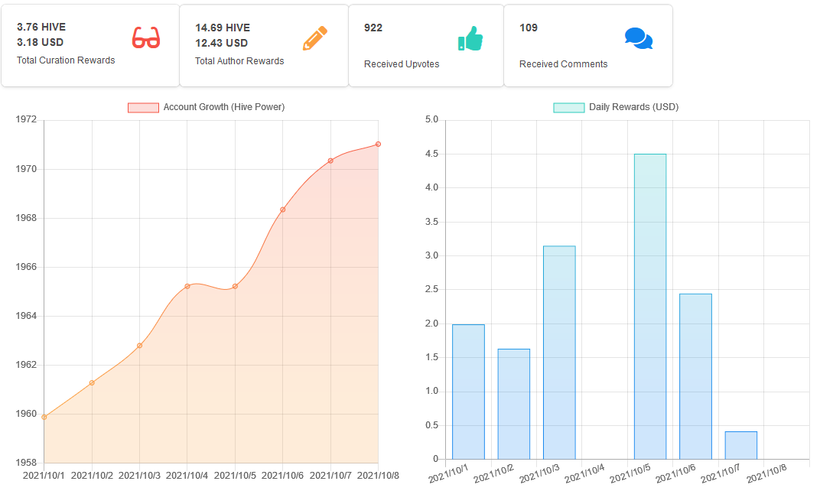Click the 2021/10/2 daily rewards bar

pyautogui.click(x=514, y=404)
